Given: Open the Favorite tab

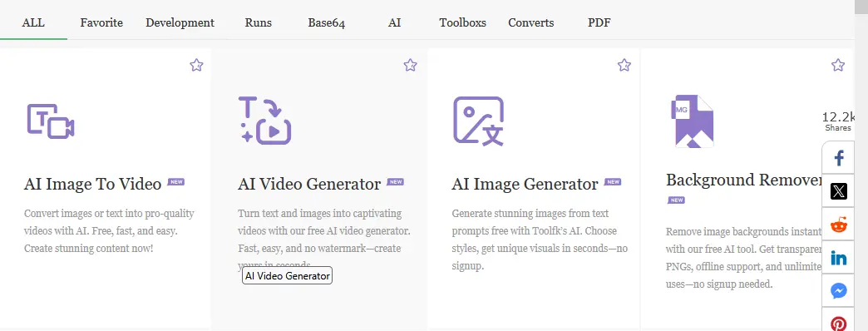Looking at the screenshot, I should coord(101,22).
